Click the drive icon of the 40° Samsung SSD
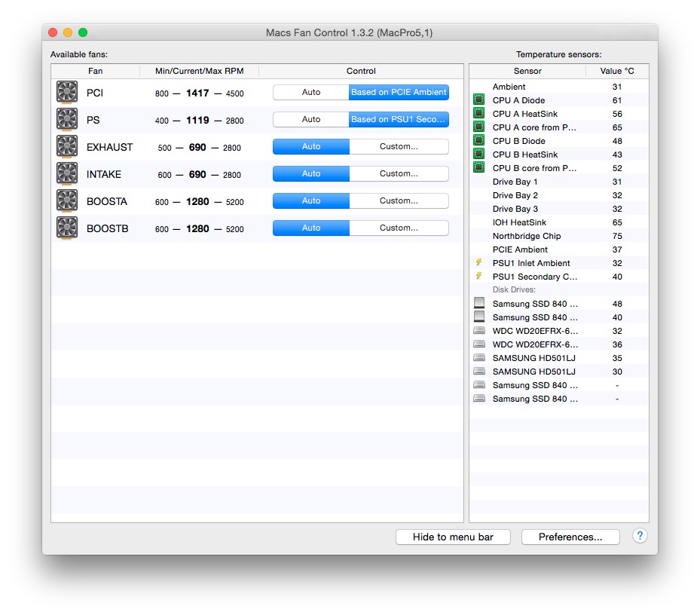 [479, 317]
